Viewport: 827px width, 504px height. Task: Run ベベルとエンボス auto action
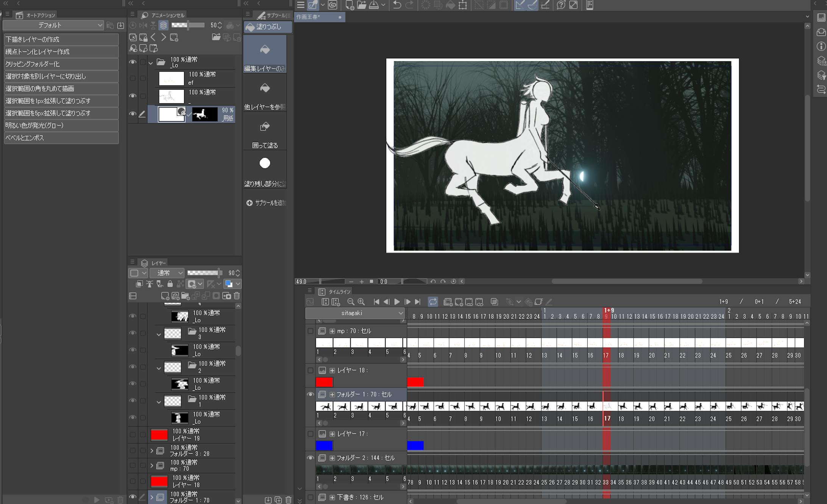coord(61,138)
